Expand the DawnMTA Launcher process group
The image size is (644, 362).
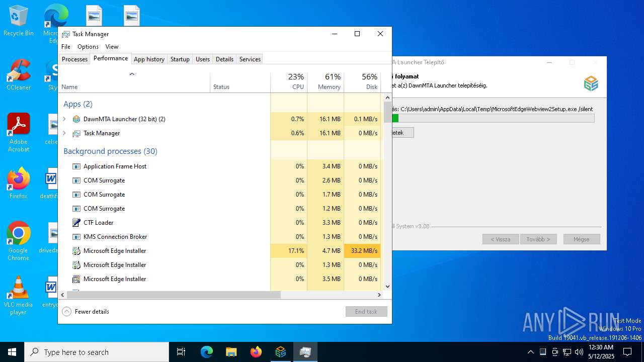click(x=64, y=119)
